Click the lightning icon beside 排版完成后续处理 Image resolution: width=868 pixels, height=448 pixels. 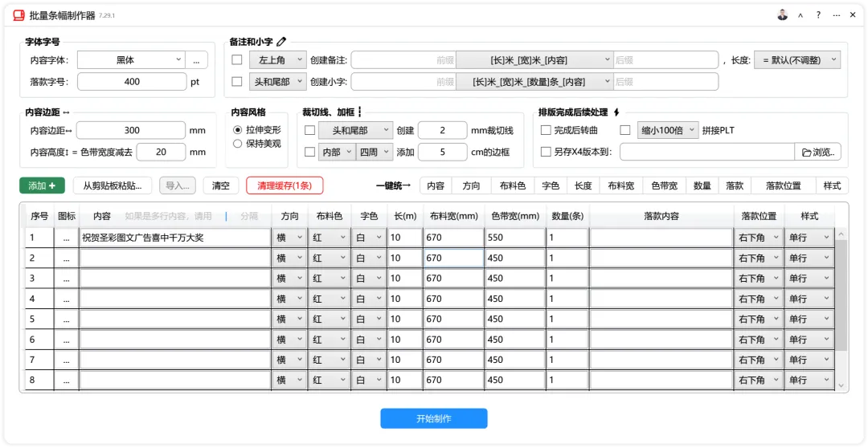616,112
